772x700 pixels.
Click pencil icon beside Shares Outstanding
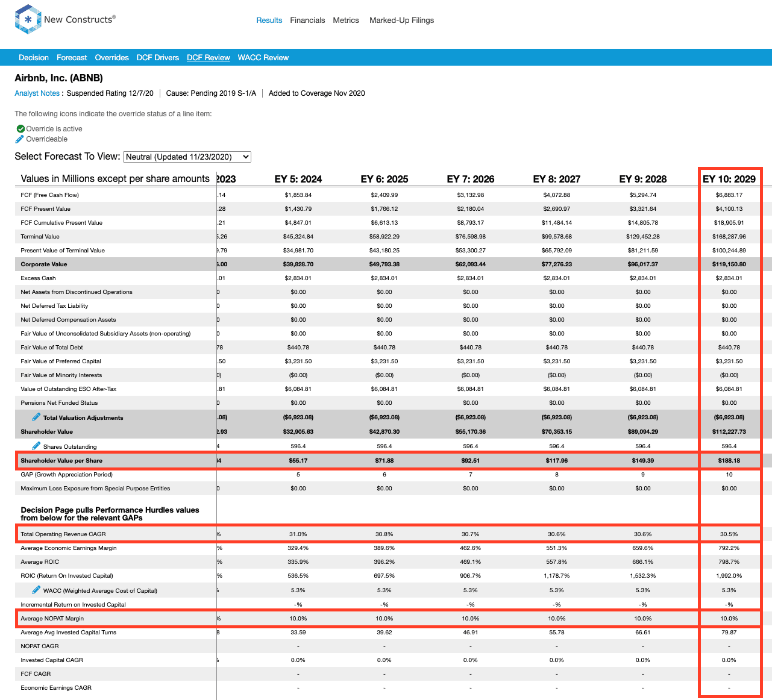coord(36,446)
